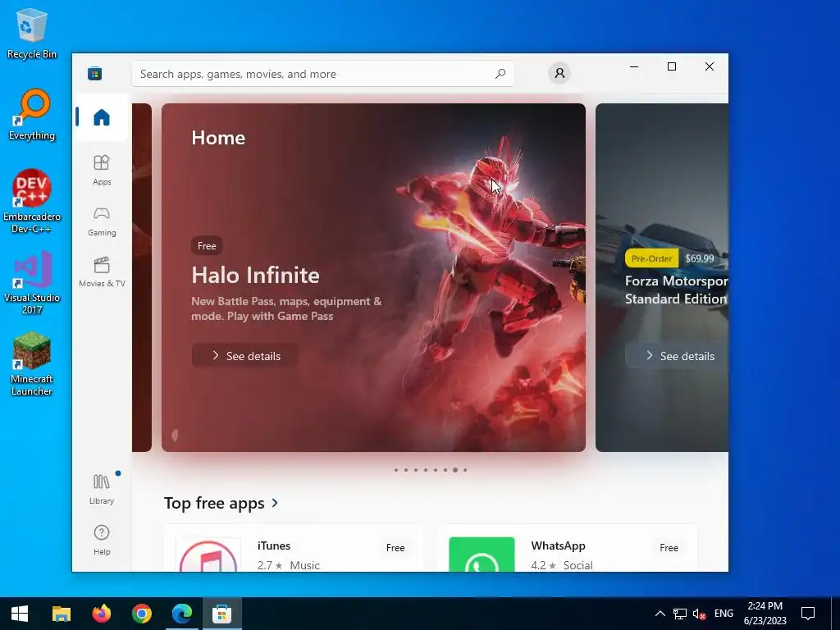The height and width of the screenshot is (630, 840).
Task: Launch Google Chrome from taskbar
Action: [x=141, y=614]
